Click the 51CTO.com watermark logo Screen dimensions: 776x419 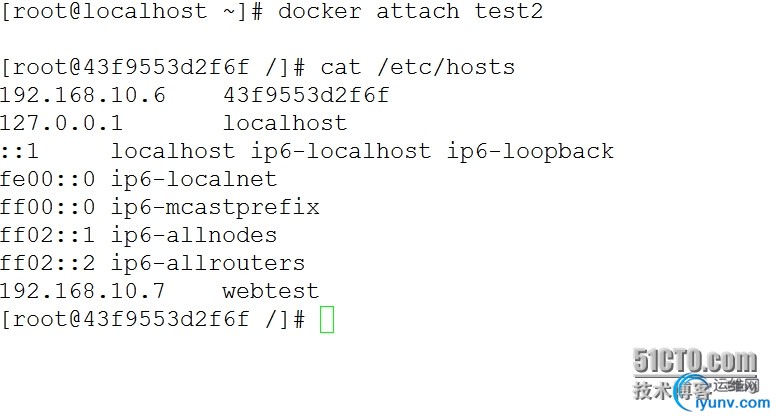(x=695, y=361)
